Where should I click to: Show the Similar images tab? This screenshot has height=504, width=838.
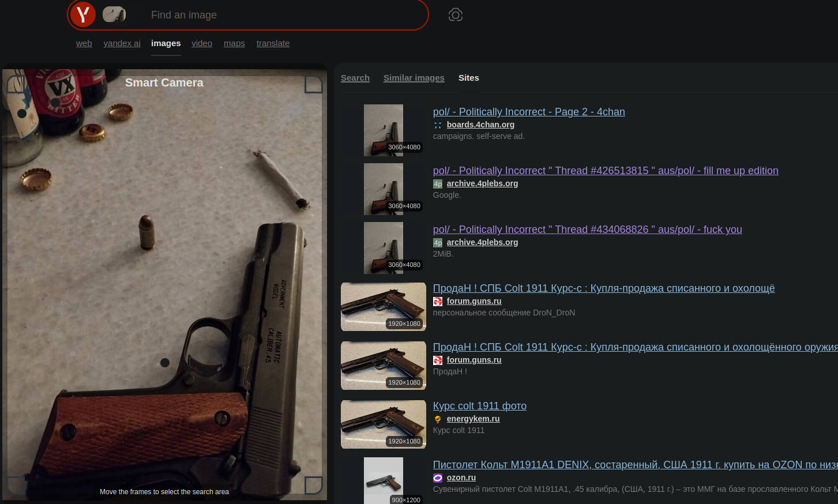click(414, 78)
